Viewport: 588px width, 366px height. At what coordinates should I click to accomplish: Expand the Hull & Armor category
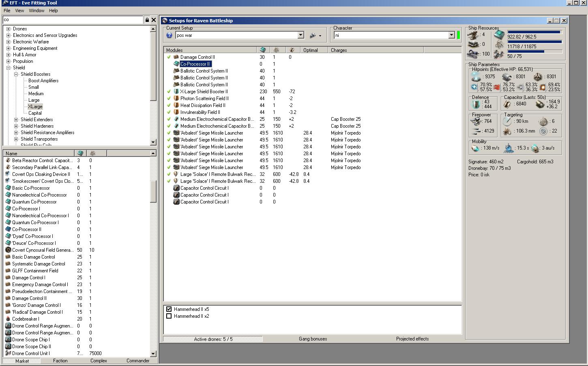[x=9, y=55]
